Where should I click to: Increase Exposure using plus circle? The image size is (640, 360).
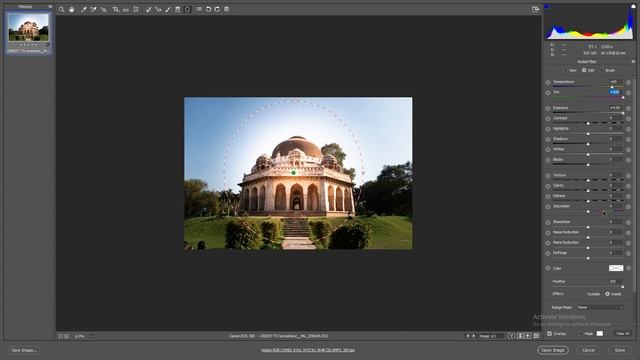629,109
